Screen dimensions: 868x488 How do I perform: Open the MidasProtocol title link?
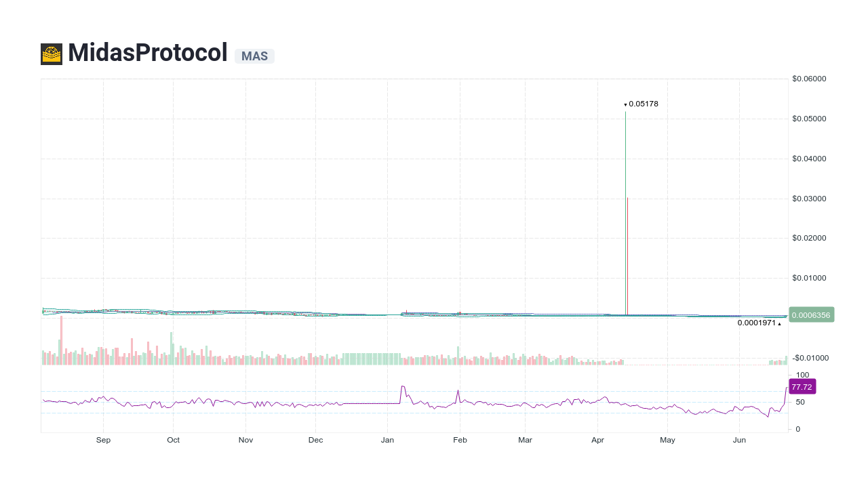click(x=147, y=52)
